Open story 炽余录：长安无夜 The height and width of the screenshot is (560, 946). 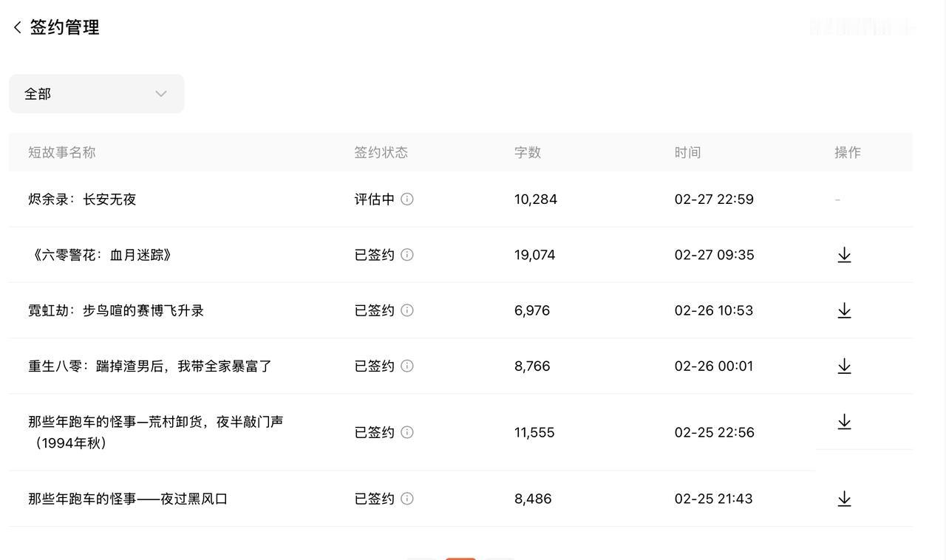81,199
